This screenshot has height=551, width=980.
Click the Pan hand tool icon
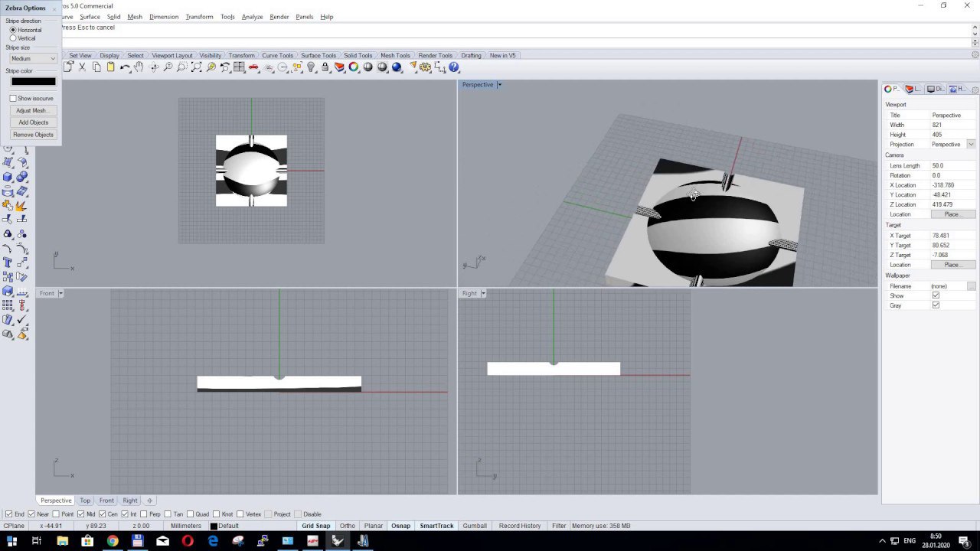coord(139,67)
